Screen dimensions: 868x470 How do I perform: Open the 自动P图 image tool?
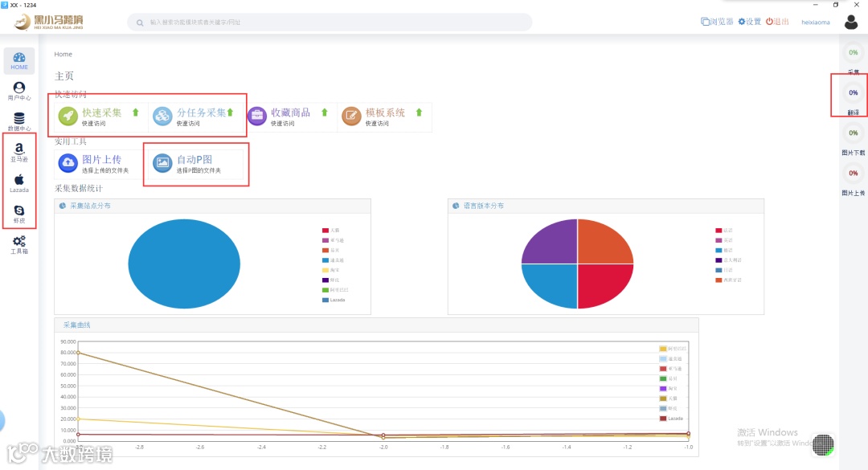(x=194, y=163)
